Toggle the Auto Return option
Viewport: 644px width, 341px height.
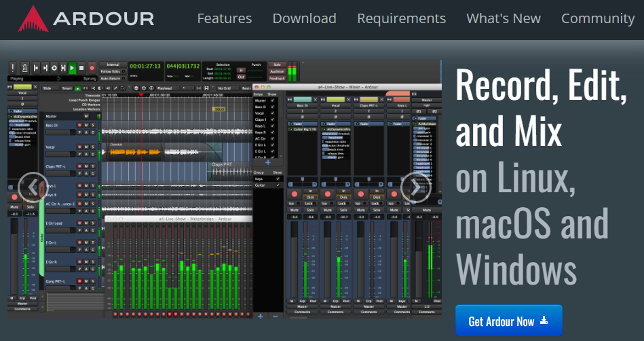[x=112, y=78]
